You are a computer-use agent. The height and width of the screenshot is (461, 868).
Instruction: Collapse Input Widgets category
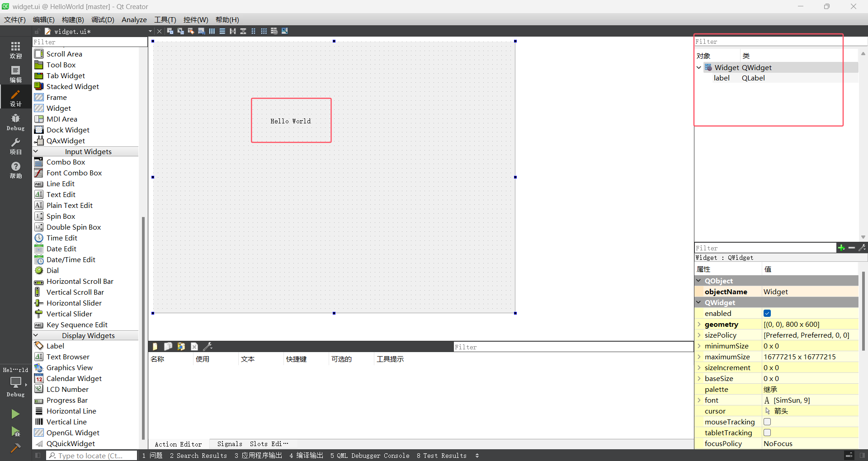click(x=36, y=151)
